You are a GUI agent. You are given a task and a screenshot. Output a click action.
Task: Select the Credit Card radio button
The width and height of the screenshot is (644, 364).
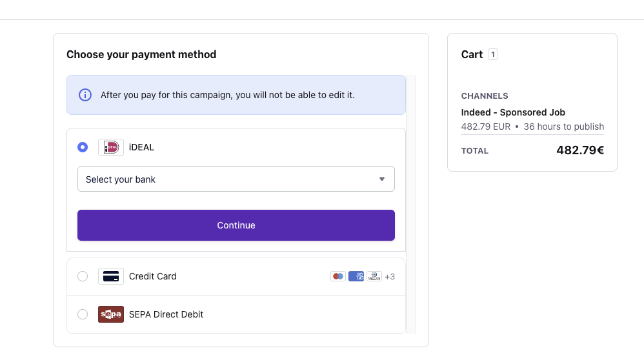click(x=83, y=276)
